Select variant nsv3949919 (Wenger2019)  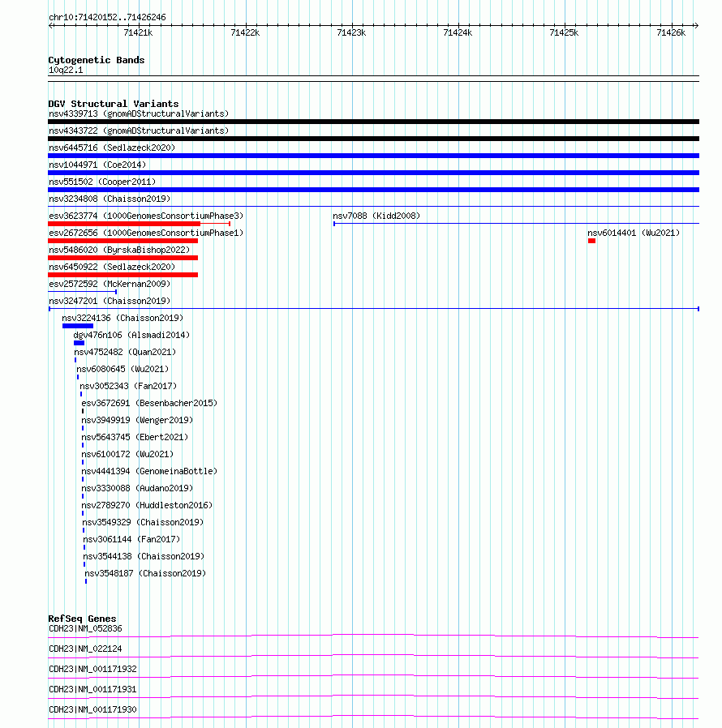(137, 420)
